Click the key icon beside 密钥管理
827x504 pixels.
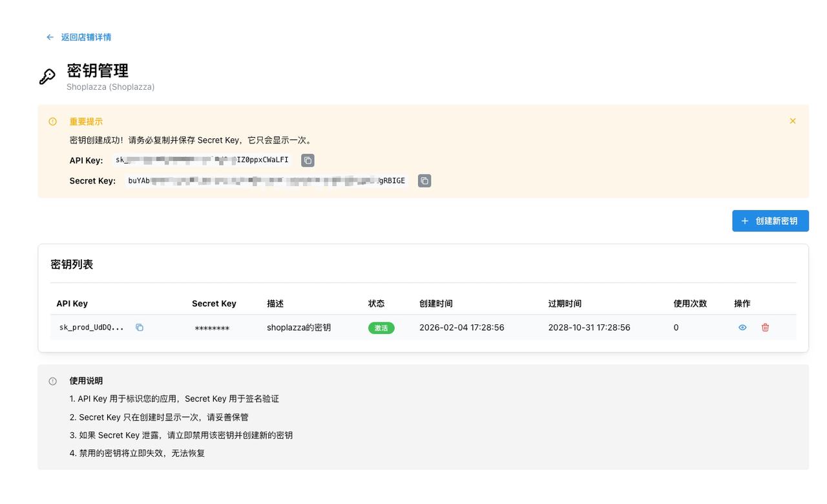point(47,77)
